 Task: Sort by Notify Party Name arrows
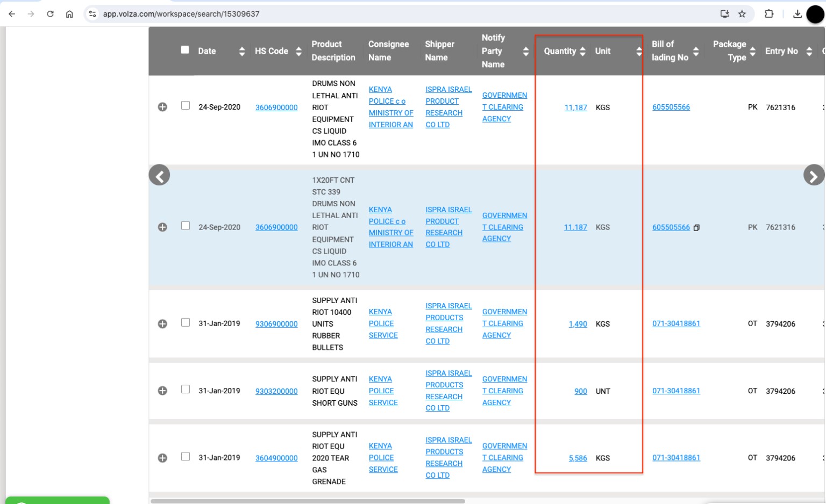pyautogui.click(x=526, y=51)
